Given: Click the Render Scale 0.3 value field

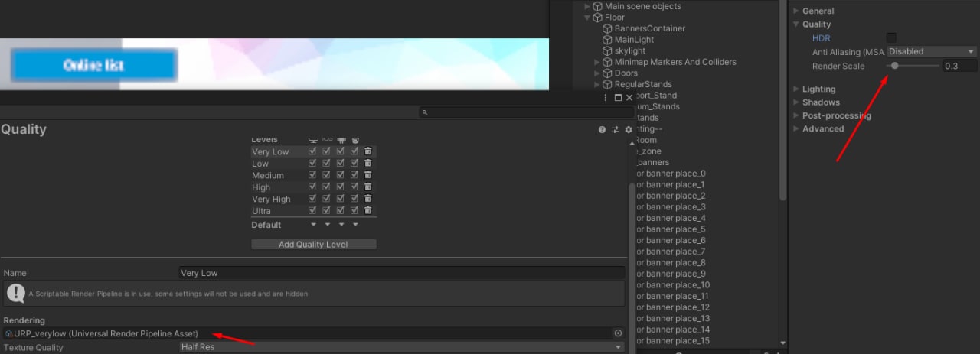Looking at the screenshot, I should pos(960,67).
